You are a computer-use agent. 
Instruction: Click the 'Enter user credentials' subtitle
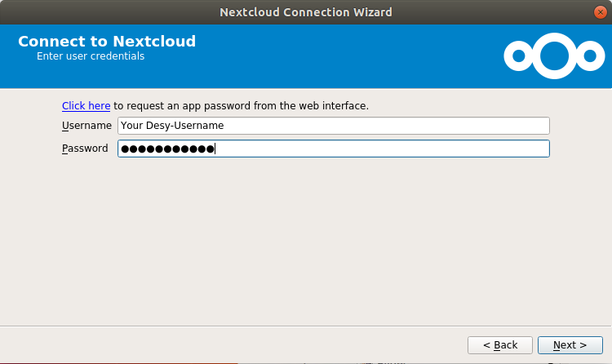click(91, 56)
